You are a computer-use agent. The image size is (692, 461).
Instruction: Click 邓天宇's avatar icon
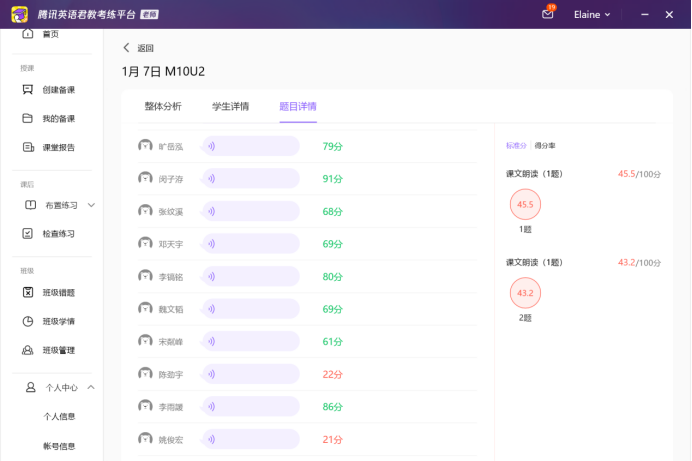(x=145, y=243)
